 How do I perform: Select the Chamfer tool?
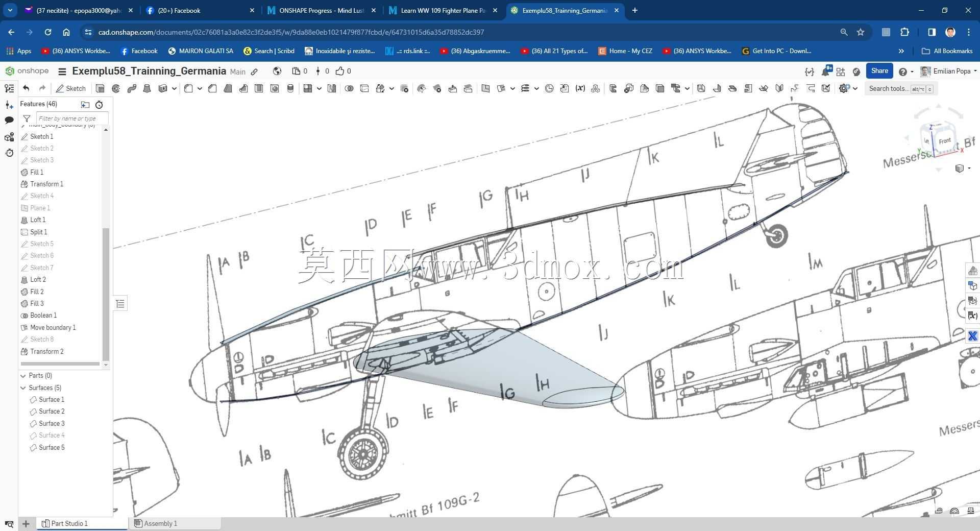212,88
